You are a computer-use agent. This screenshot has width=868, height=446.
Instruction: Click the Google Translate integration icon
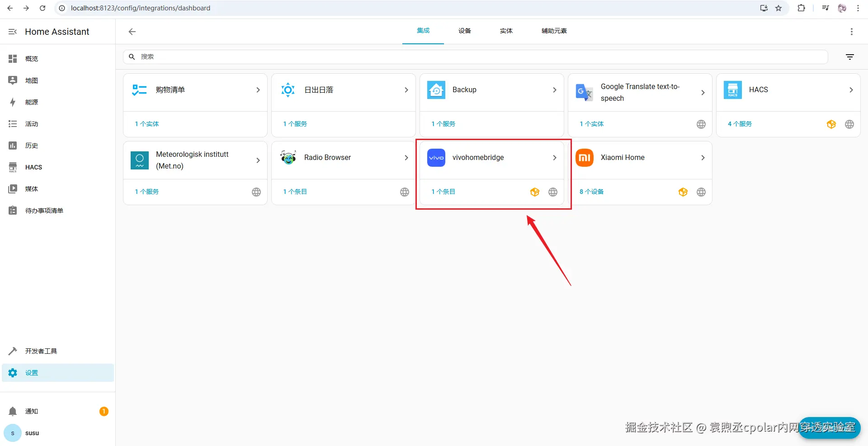tap(584, 93)
